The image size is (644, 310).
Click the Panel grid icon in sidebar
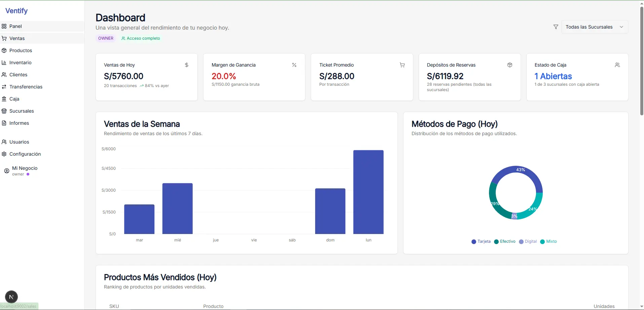pos(4,26)
